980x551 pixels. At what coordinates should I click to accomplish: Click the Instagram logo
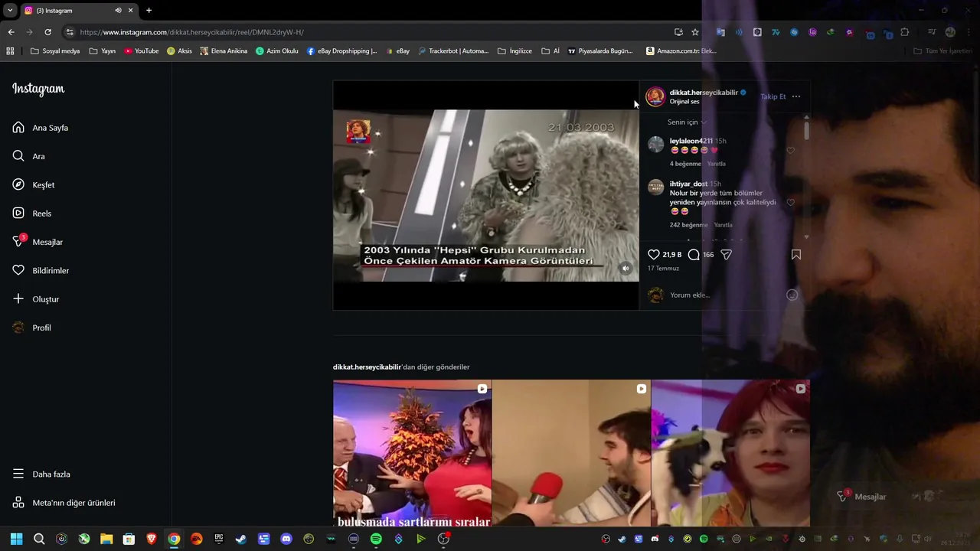tap(38, 89)
